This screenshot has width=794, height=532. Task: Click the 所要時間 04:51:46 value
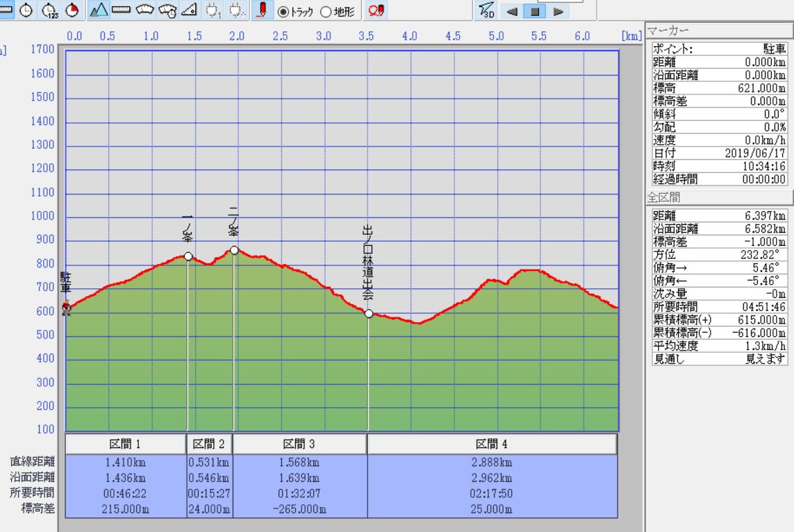pos(764,307)
